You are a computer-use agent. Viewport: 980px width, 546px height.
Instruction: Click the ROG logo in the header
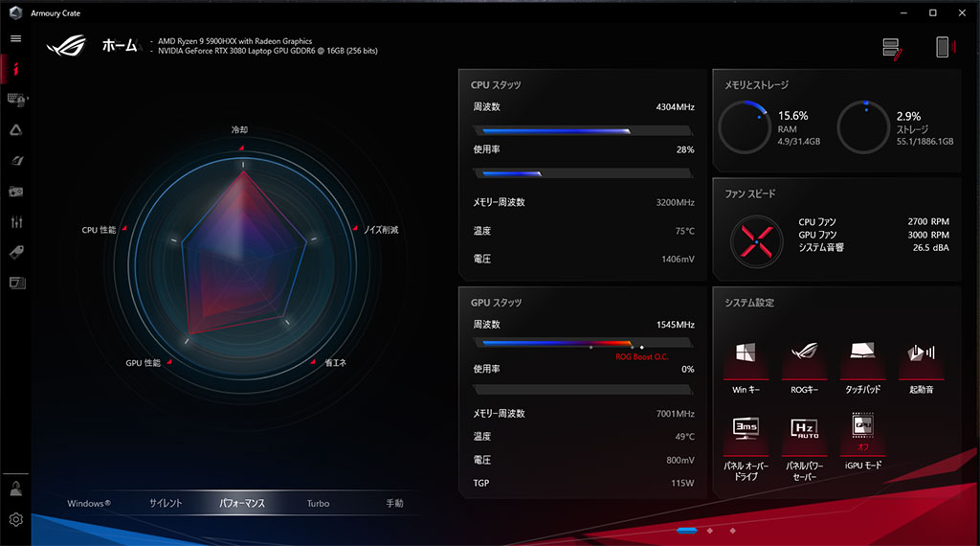coord(66,45)
